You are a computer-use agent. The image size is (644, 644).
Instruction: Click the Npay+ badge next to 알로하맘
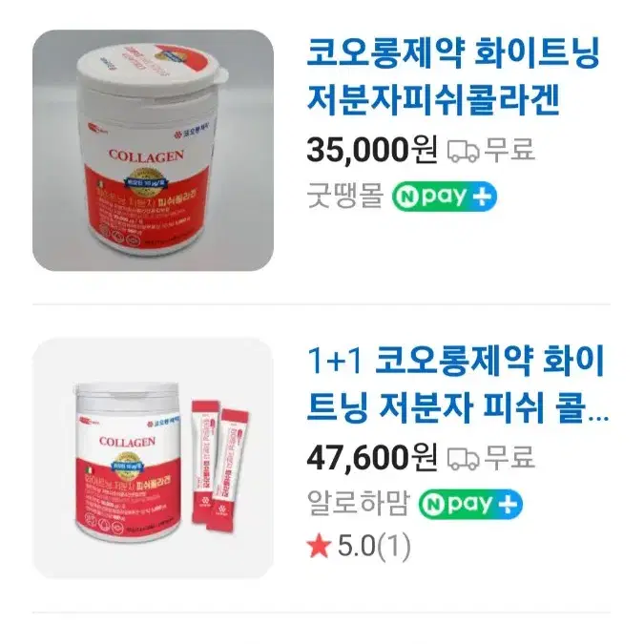tap(470, 504)
